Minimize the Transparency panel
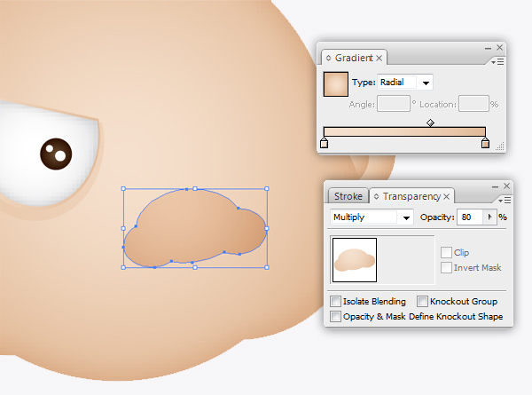This screenshot has width=532, height=395. click(495, 186)
